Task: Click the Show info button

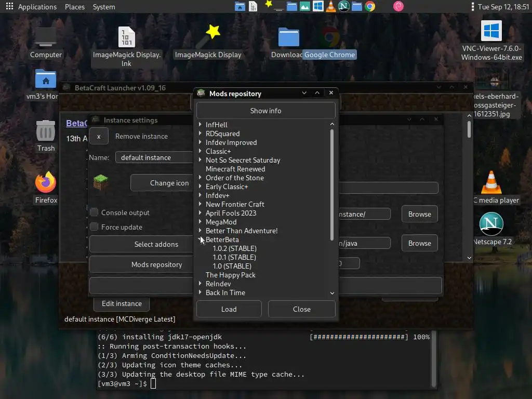Action: (265, 111)
